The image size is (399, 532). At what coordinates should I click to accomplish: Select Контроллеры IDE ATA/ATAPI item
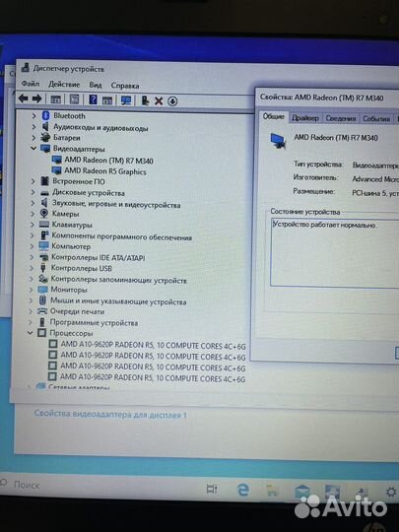99,257
